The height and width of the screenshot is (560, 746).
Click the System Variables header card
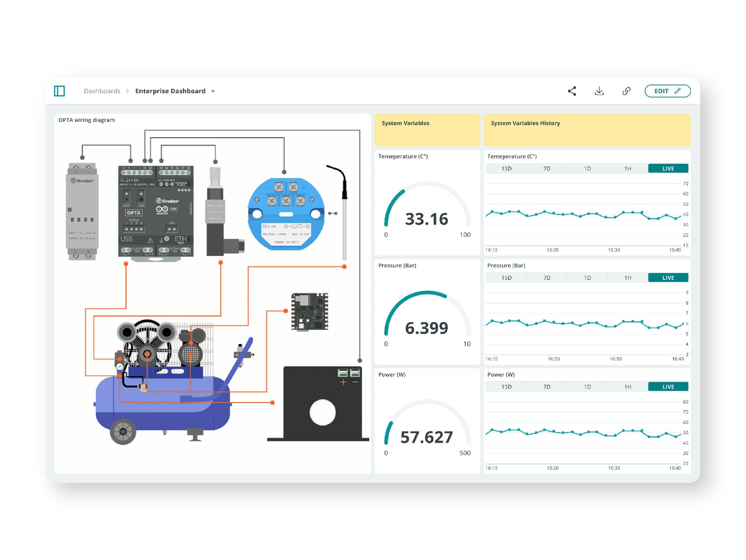point(427,130)
